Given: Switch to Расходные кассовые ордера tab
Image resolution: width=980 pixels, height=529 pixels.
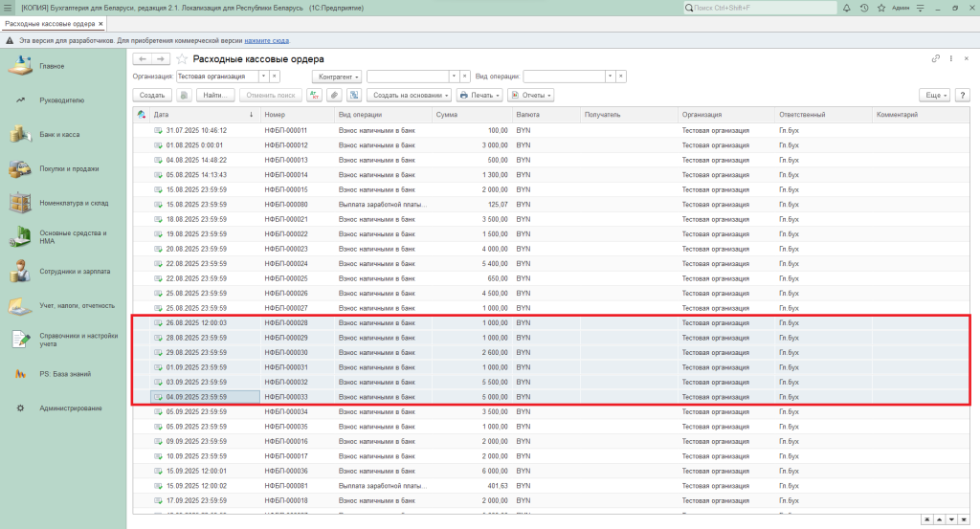Looking at the screenshot, I should tap(50, 23).
